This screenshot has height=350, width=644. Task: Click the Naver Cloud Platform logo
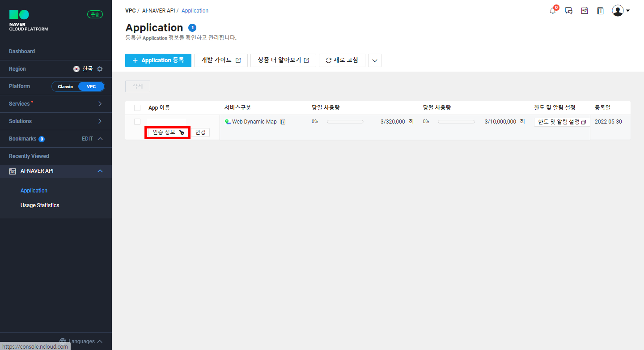tap(29, 21)
